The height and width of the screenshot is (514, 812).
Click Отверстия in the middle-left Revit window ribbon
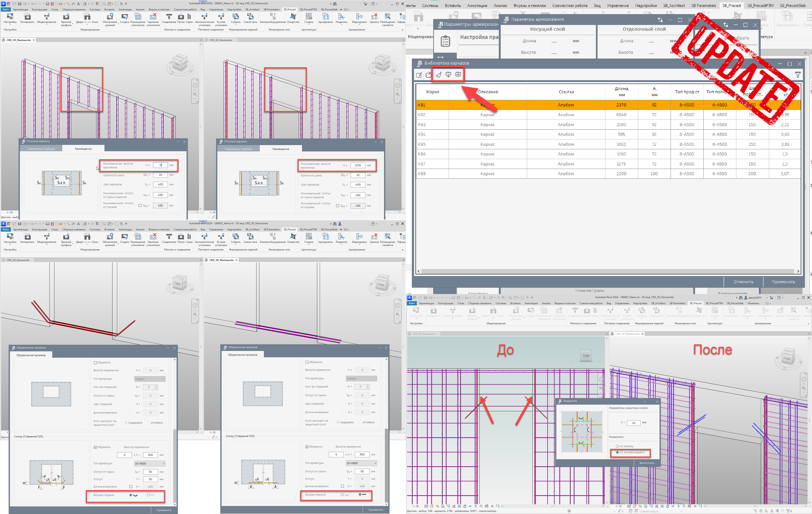293,238
